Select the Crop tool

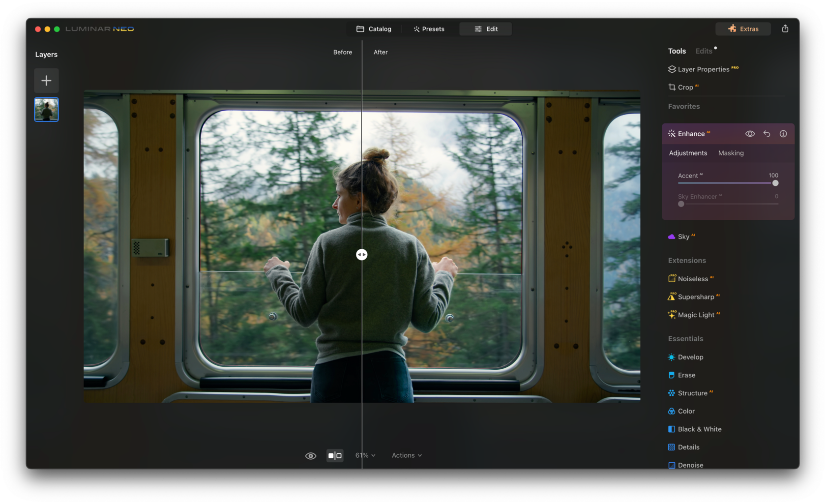(686, 87)
